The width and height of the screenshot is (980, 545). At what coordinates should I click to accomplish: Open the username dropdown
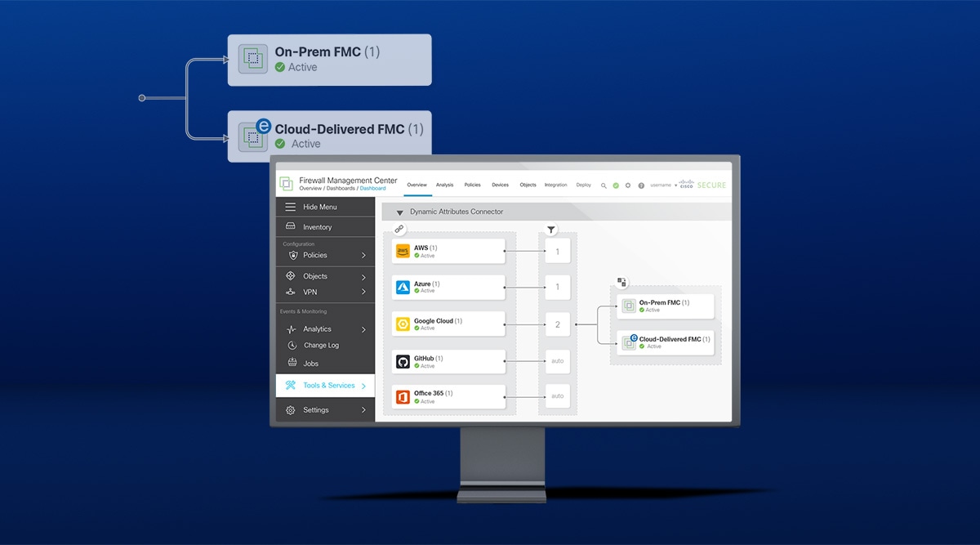[x=661, y=185]
